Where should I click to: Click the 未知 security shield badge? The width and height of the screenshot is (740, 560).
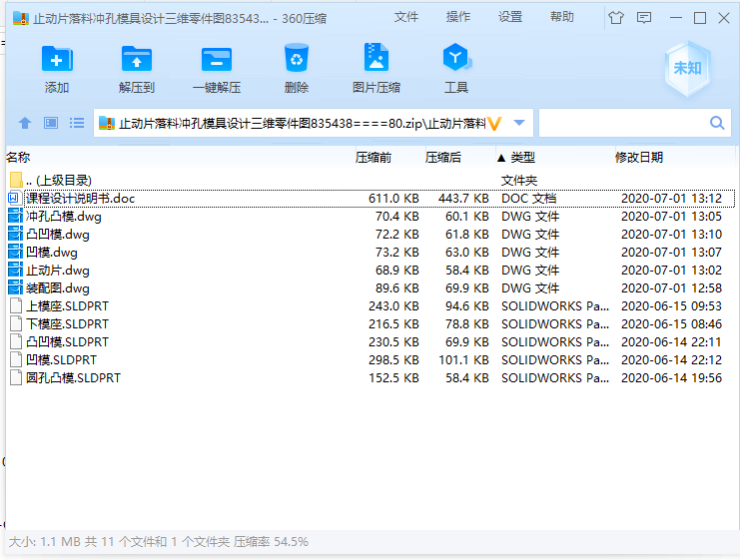pos(687,69)
